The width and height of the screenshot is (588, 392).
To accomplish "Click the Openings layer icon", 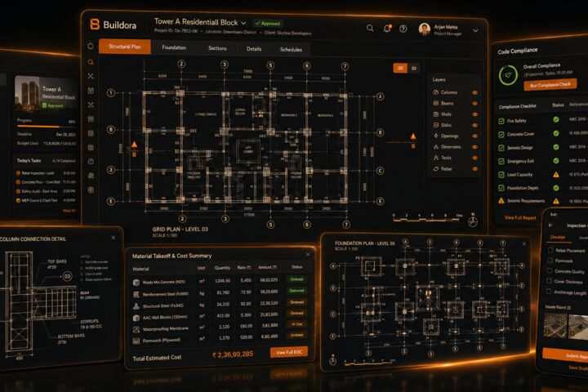I will tap(436, 136).
